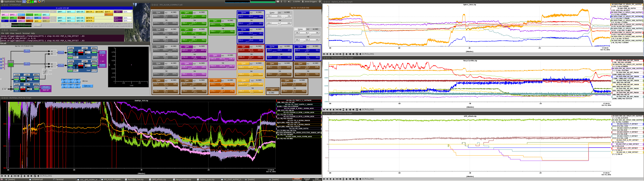This screenshot has width=644, height=181.
Task: Toggle YAW filter input ON/OFF switch
Action: (x=70, y=65)
